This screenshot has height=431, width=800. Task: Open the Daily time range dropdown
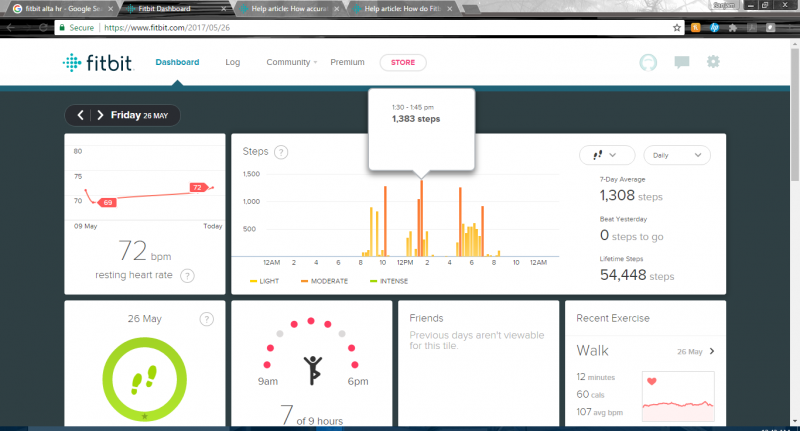(x=675, y=155)
